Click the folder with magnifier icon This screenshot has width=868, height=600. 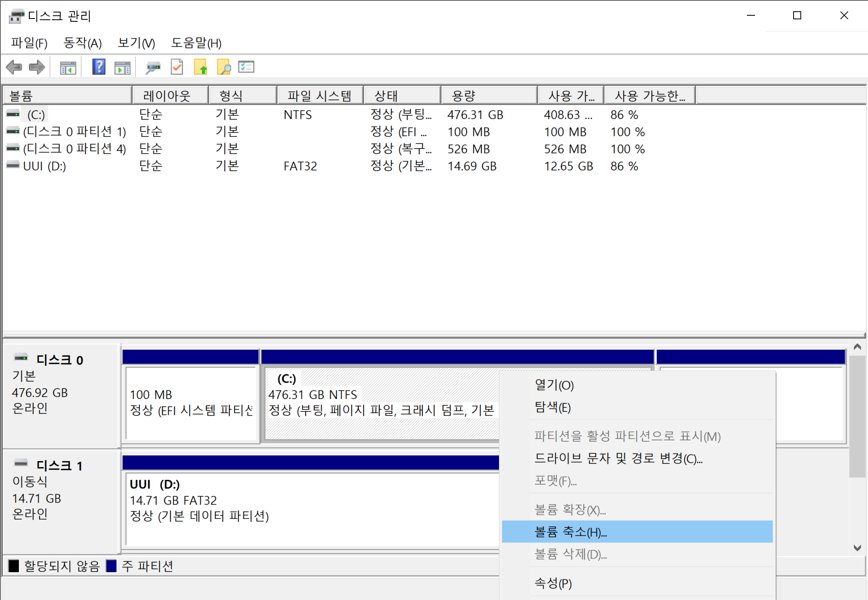(224, 67)
